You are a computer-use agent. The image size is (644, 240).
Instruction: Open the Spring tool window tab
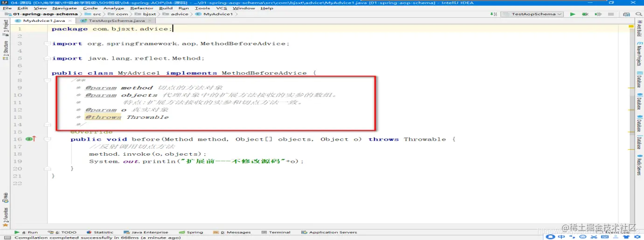(x=191, y=232)
